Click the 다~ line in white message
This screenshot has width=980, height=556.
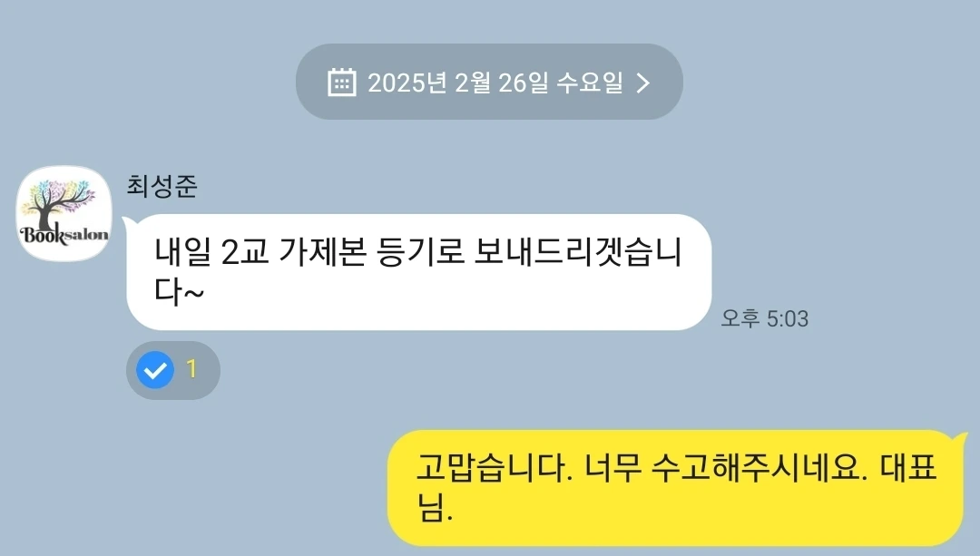(x=179, y=291)
